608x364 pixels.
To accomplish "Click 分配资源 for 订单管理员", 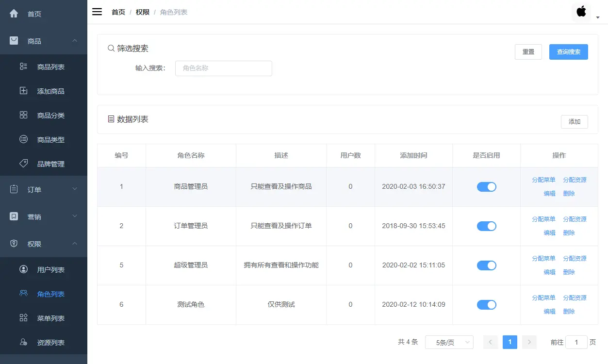I will [x=575, y=219].
